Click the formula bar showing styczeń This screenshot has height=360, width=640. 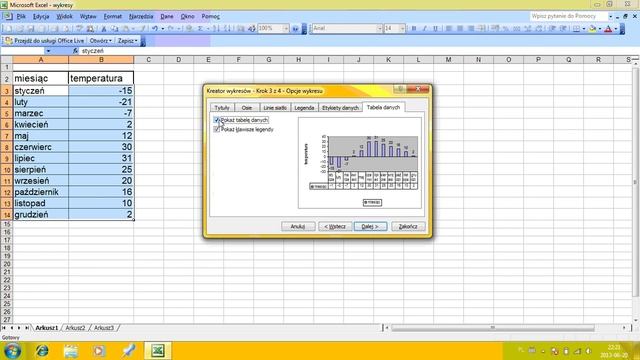click(355, 51)
